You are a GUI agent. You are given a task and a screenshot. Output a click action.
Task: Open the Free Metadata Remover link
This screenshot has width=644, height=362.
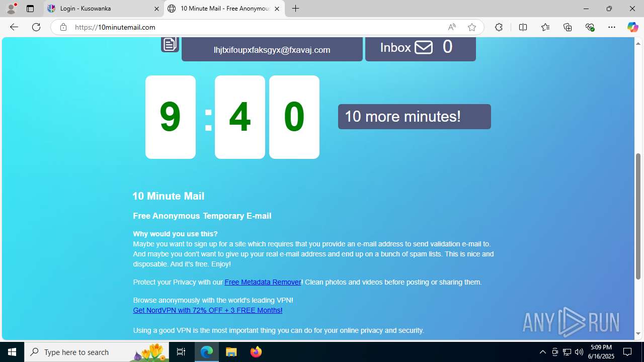click(x=263, y=282)
